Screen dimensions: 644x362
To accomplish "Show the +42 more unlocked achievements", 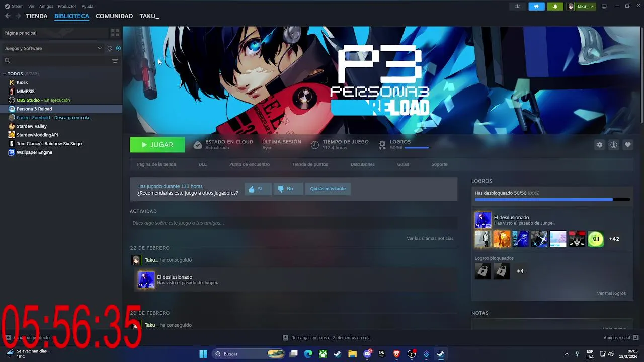I will [614, 239].
